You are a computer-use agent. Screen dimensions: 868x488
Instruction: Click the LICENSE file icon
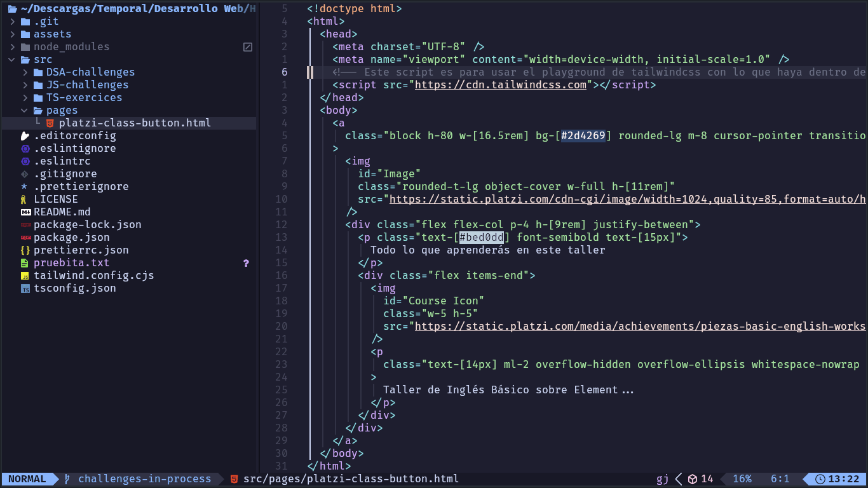[x=24, y=200]
